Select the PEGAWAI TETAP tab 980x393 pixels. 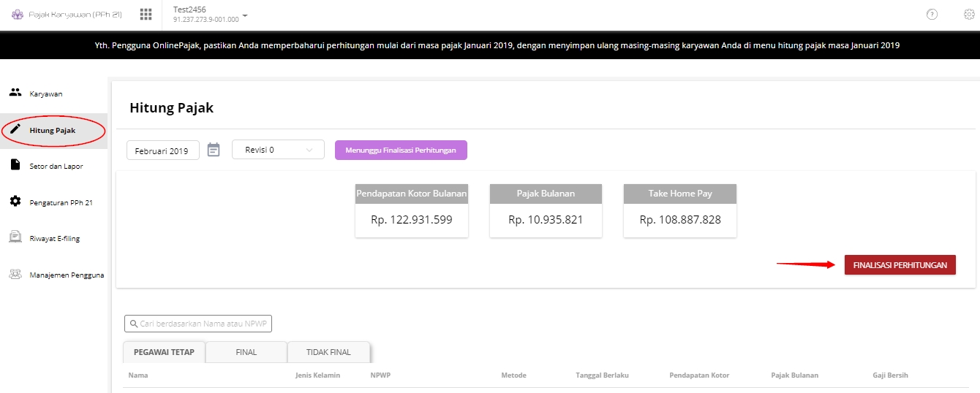[x=164, y=352]
